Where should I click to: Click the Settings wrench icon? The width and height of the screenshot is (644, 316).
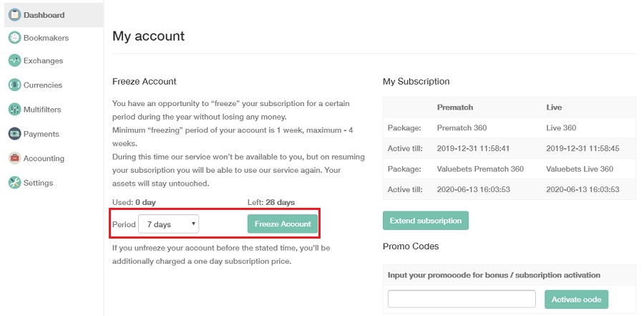pyautogui.click(x=14, y=183)
